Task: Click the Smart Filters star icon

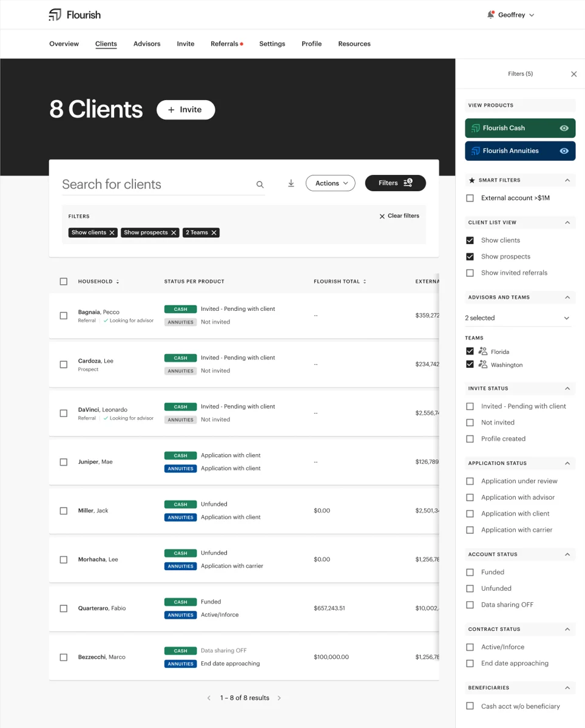Action: [472, 180]
